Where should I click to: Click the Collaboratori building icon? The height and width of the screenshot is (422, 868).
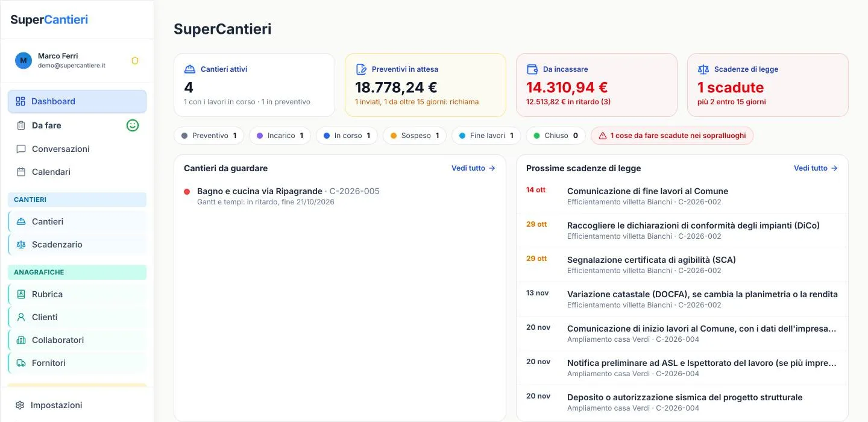(21, 340)
